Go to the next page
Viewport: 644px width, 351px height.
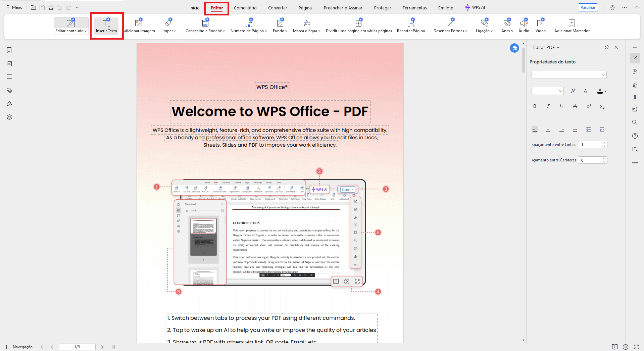[x=102, y=347]
